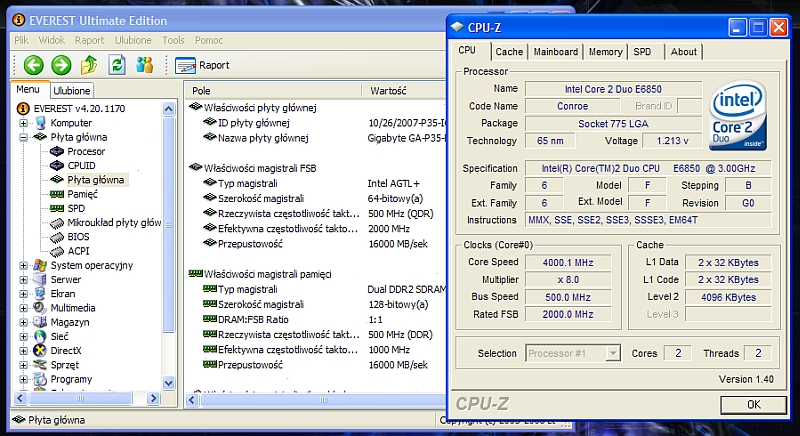Expand the Komputer tree node
This screenshot has width=800, height=436.
coord(23,123)
